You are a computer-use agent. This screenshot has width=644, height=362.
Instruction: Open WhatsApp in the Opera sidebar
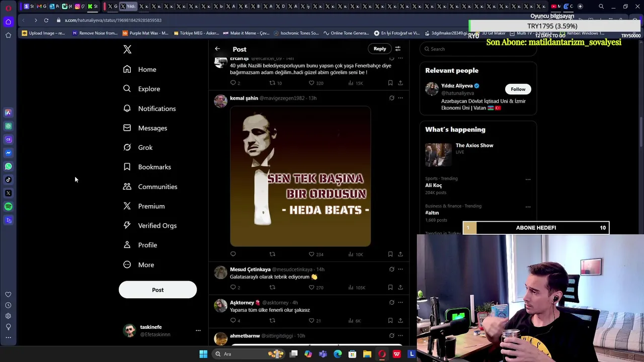pos(8,166)
